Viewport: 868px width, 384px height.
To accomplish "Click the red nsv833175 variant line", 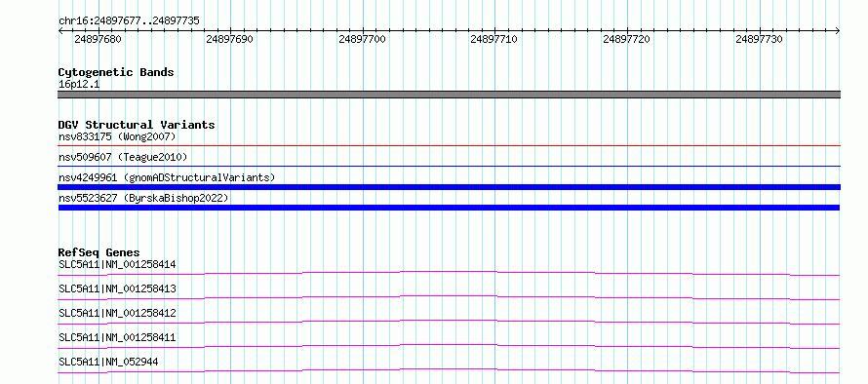I will pos(449,145).
